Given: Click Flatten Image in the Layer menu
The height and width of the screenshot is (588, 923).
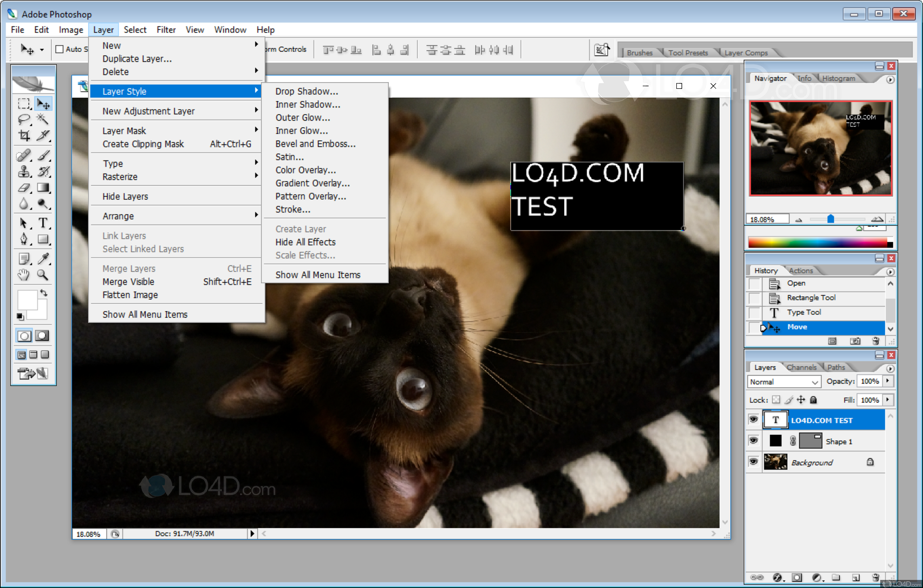Looking at the screenshot, I should [x=130, y=295].
